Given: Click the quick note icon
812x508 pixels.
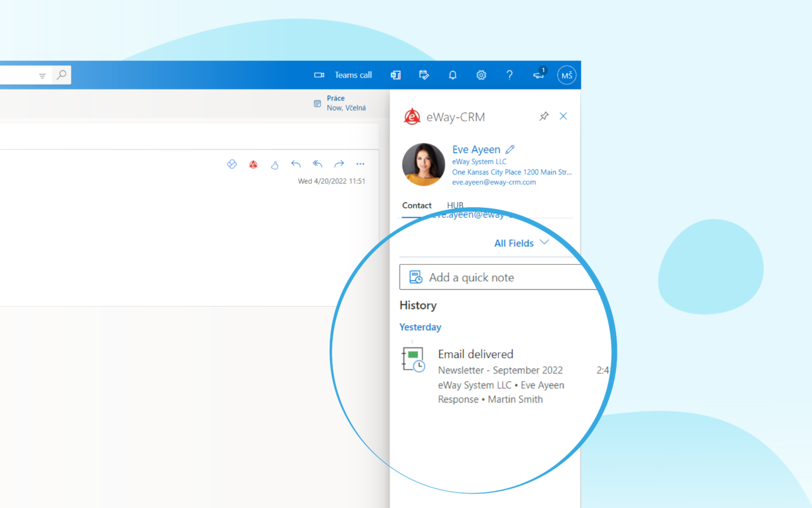Looking at the screenshot, I should 416,277.
